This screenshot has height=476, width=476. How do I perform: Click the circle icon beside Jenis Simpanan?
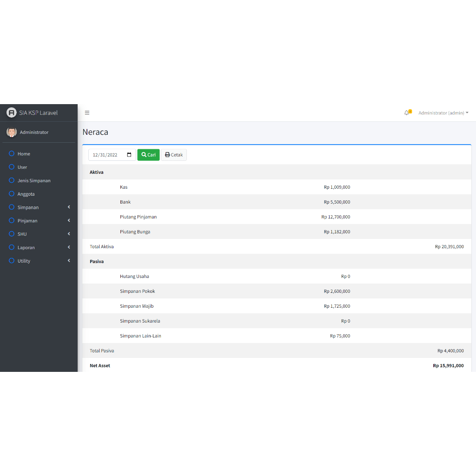(x=12, y=180)
